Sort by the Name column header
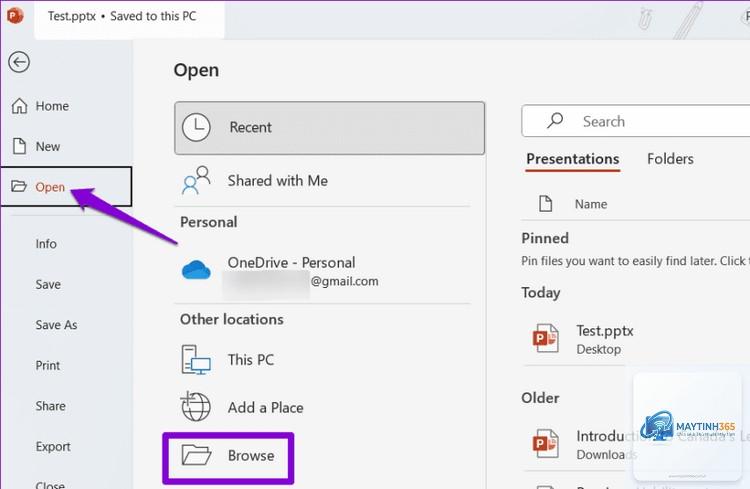This screenshot has height=489, width=750. (591, 204)
